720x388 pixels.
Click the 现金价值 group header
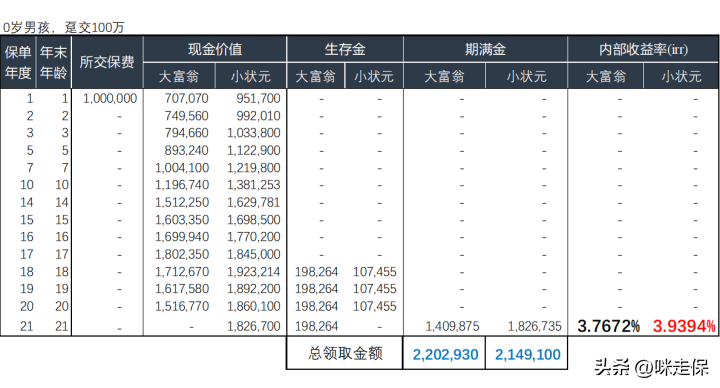215,49
